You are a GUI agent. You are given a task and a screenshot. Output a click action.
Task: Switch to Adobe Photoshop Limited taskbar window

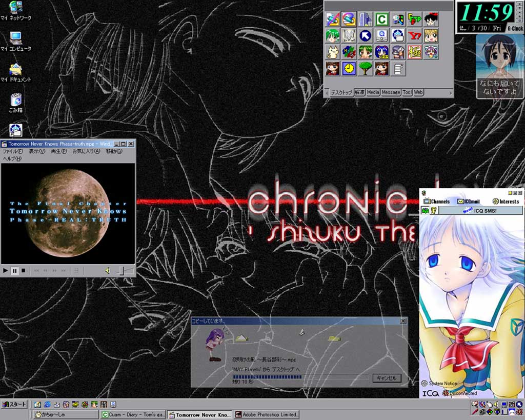coord(267,415)
